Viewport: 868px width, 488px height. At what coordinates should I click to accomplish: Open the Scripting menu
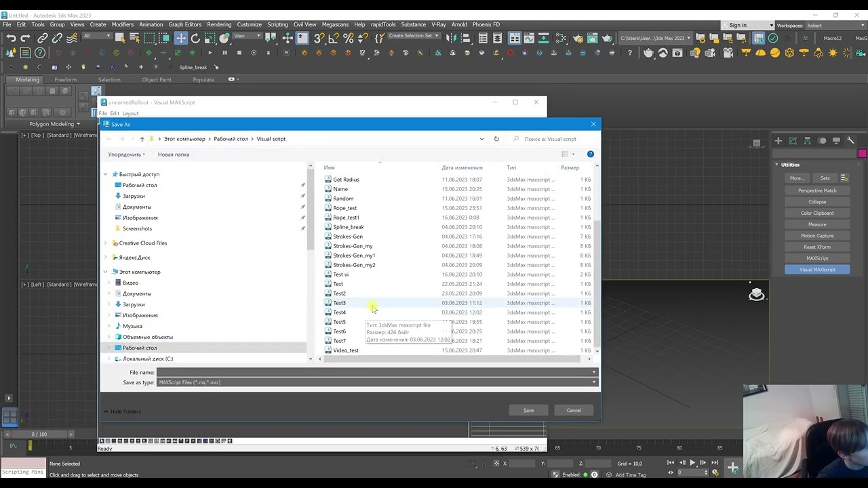pos(277,24)
